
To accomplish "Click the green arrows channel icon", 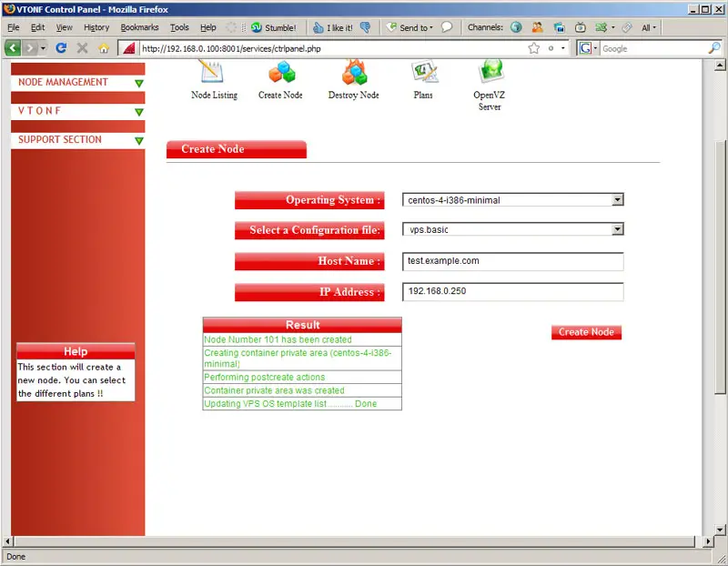I will pyautogui.click(x=602, y=27).
